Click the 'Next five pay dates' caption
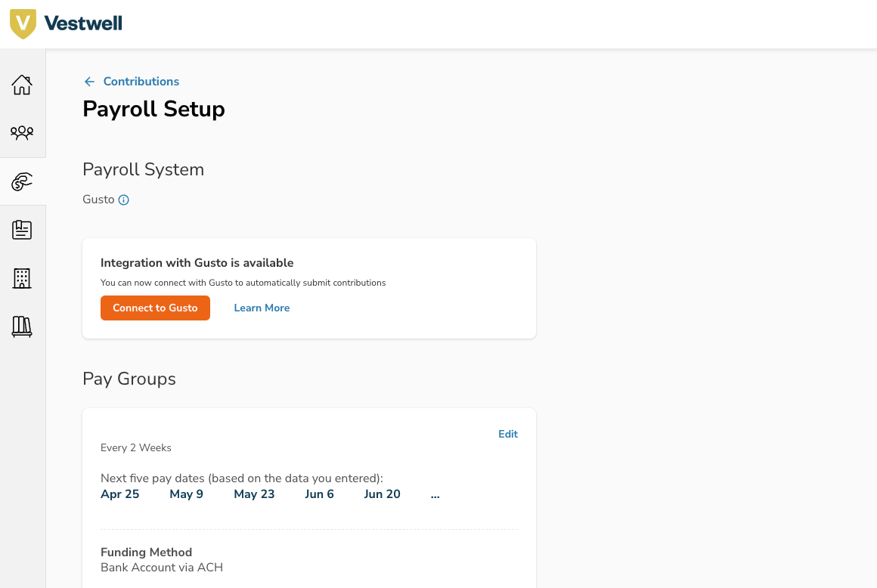The width and height of the screenshot is (877, 588). 242,478
